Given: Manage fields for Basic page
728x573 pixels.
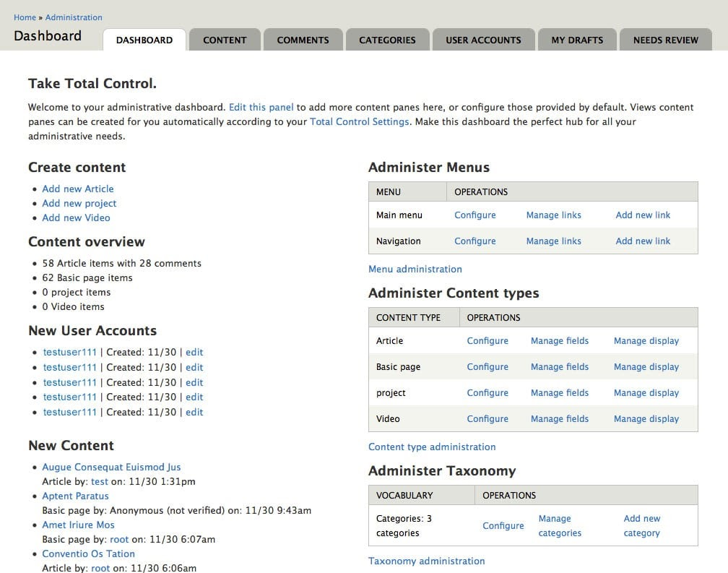Looking at the screenshot, I should (x=560, y=367).
